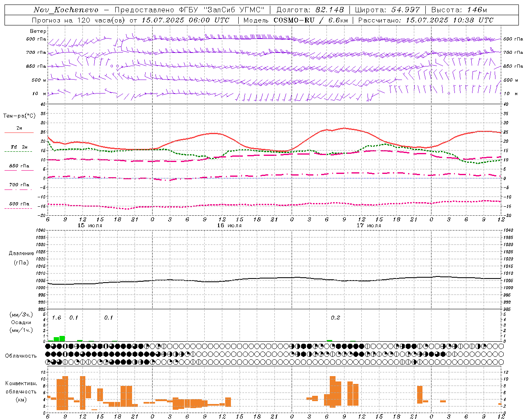Viewport: 525px width, 420px height.
Task: Click the elevation value 146м
Action: click(x=476, y=10)
